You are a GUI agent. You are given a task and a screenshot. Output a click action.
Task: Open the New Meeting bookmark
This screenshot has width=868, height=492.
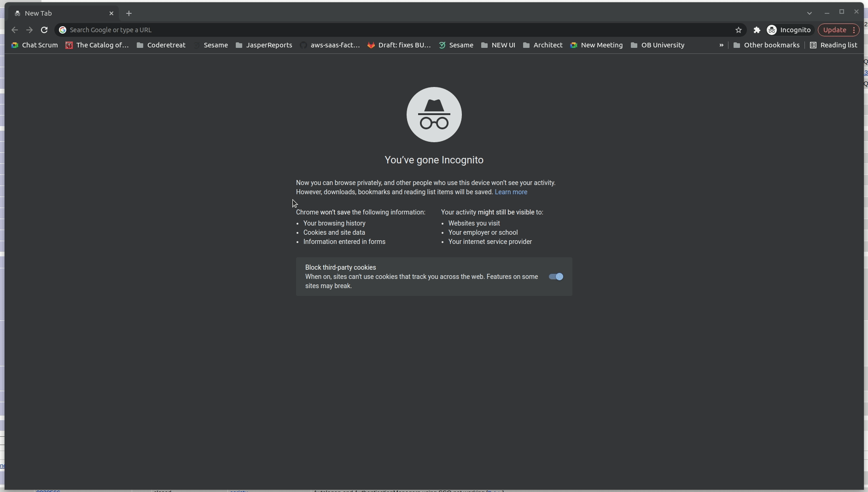click(x=596, y=45)
